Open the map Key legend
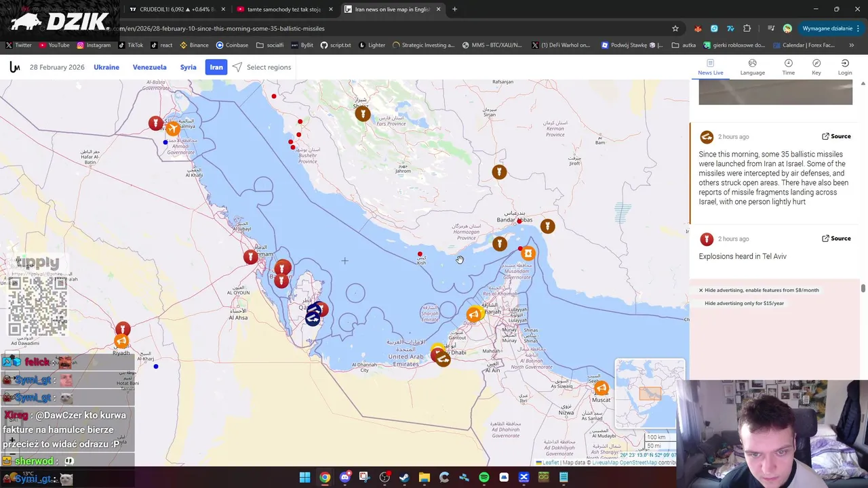Image resolution: width=868 pixels, height=488 pixels. pyautogui.click(x=816, y=67)
